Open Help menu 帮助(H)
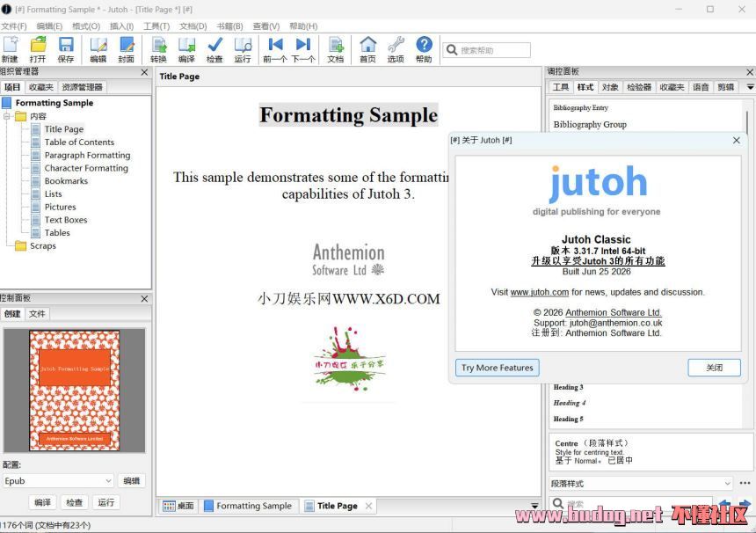Screen dimensions: 756x533 tap(303, 26)
